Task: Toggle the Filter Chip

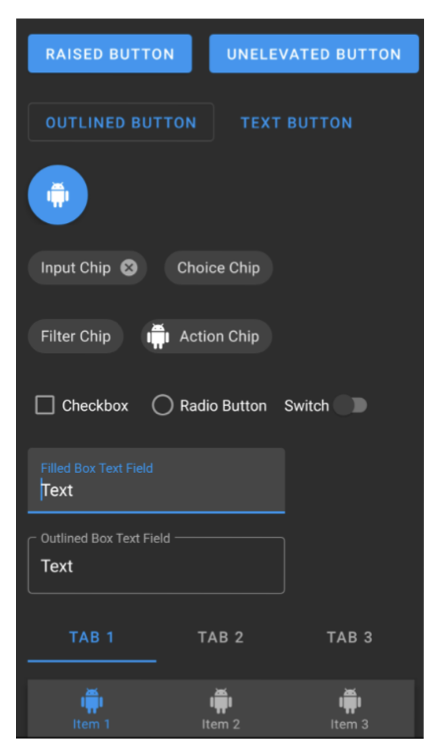Action: [x=76, y=336]
